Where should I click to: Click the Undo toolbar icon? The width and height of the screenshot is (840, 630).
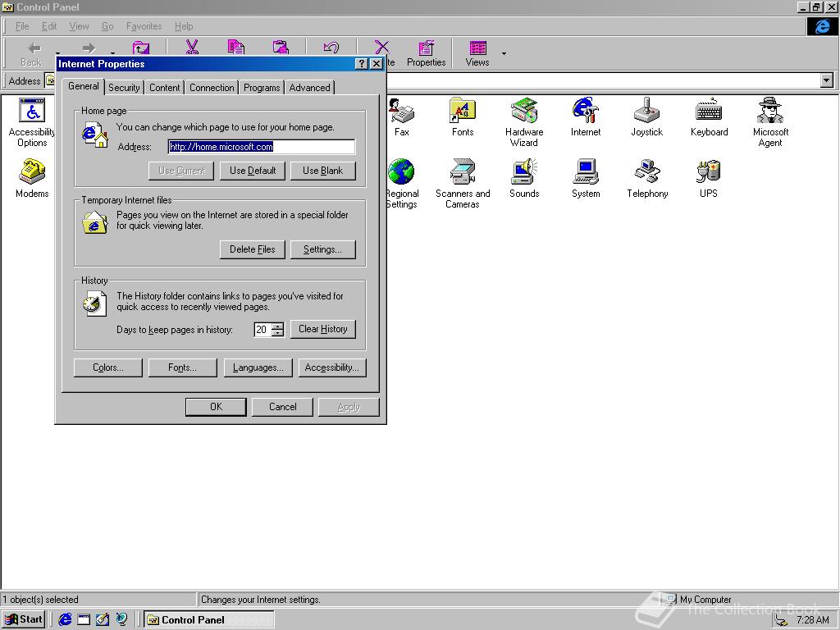331,47
